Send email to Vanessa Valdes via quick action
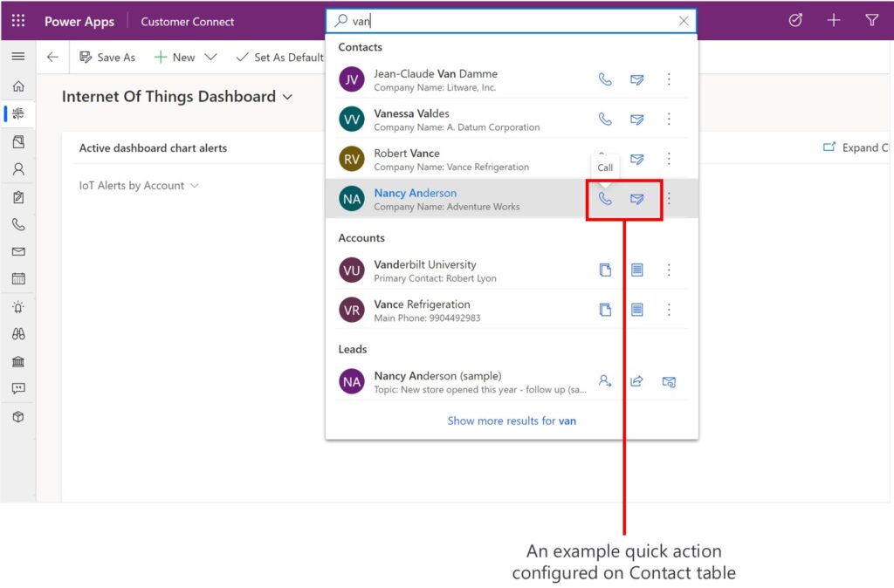Screen dimensions: 894x588 (x=636, y=120)
